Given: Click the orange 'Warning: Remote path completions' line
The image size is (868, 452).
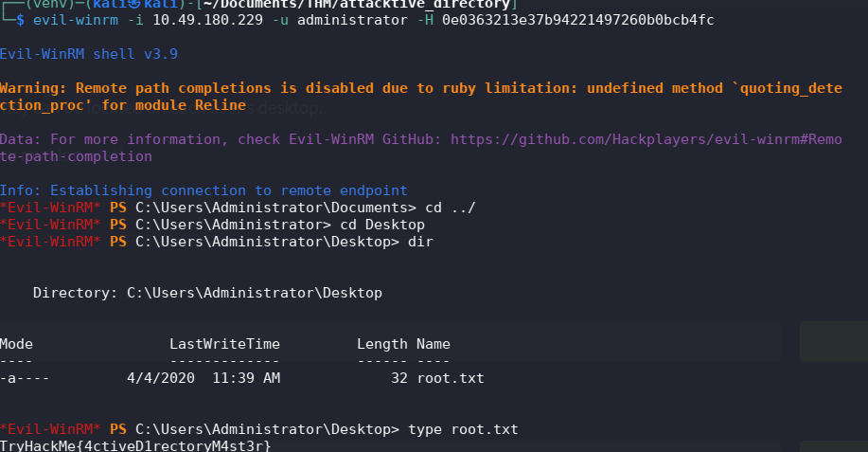Looking at the screenshot, I should pyautogui.click(x=420, y=89).
